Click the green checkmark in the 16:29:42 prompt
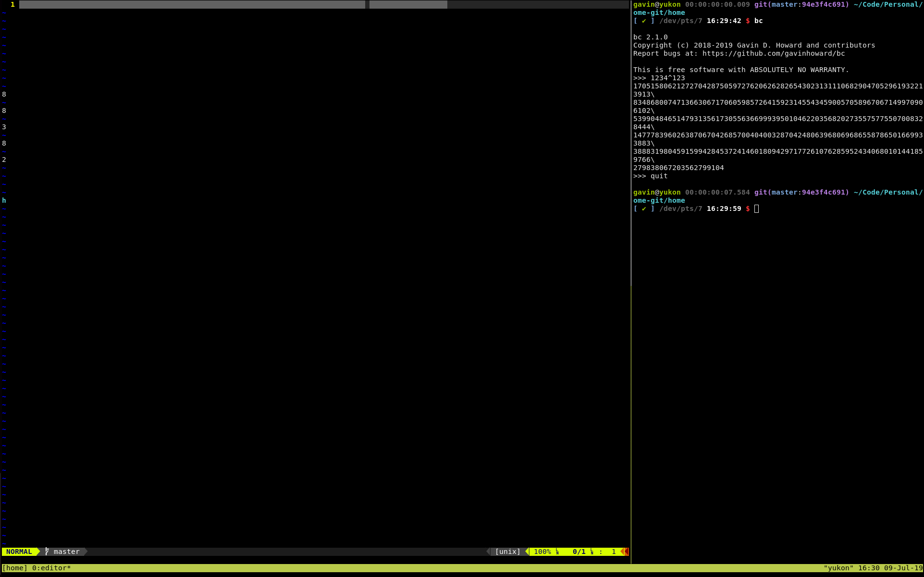 [x=644, y=21]
